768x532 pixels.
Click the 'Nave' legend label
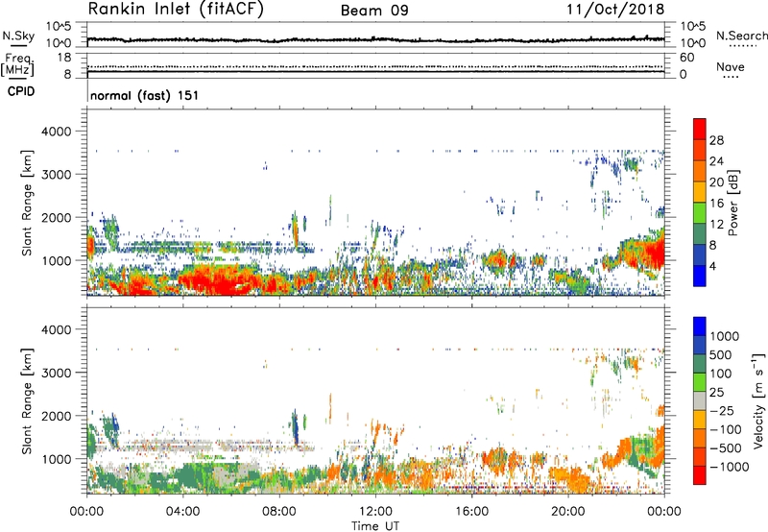tap(730, 66)
